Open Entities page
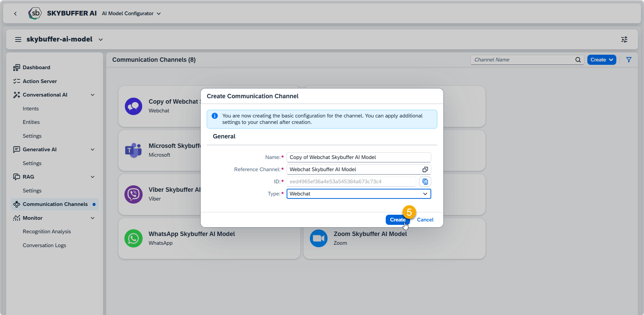The height and width of the screenshot is (315, 644). click(x=31, y=122)
